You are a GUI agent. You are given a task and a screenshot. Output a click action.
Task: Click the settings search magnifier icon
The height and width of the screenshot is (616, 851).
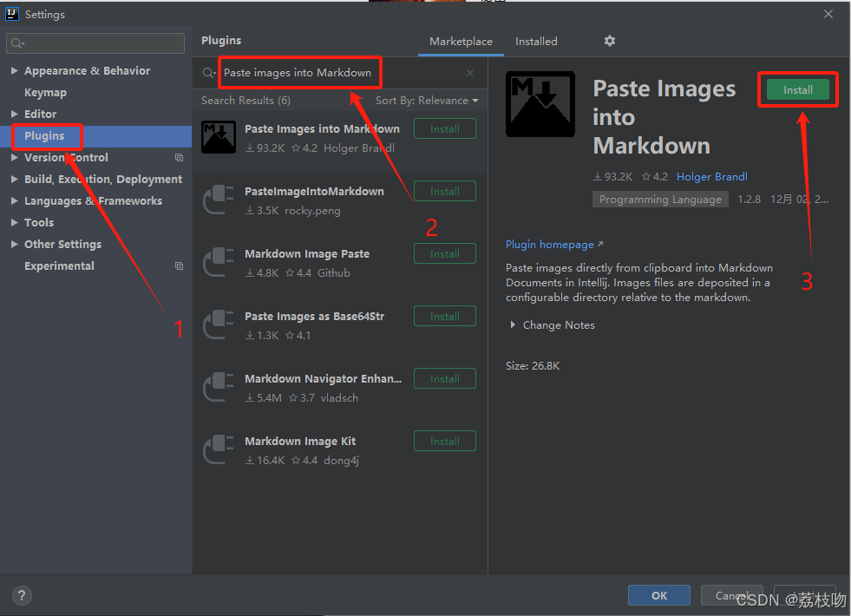pyautogui.click(x=17, y=43)
